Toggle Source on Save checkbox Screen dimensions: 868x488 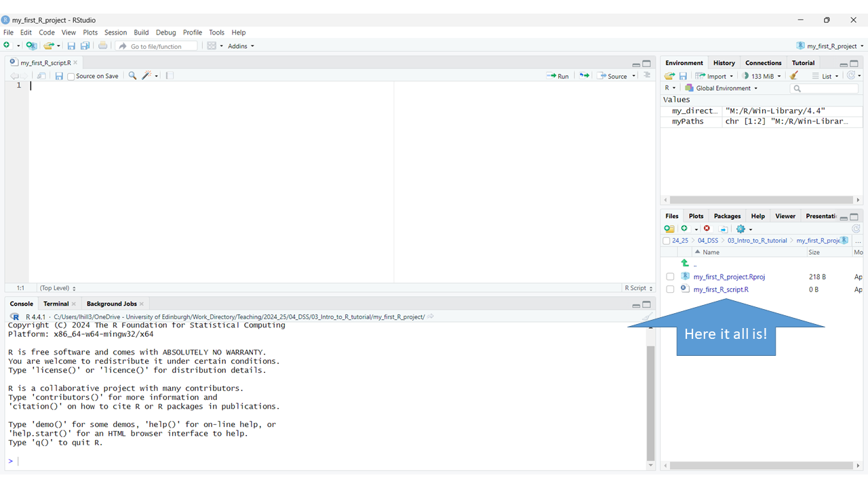(71, 77)
